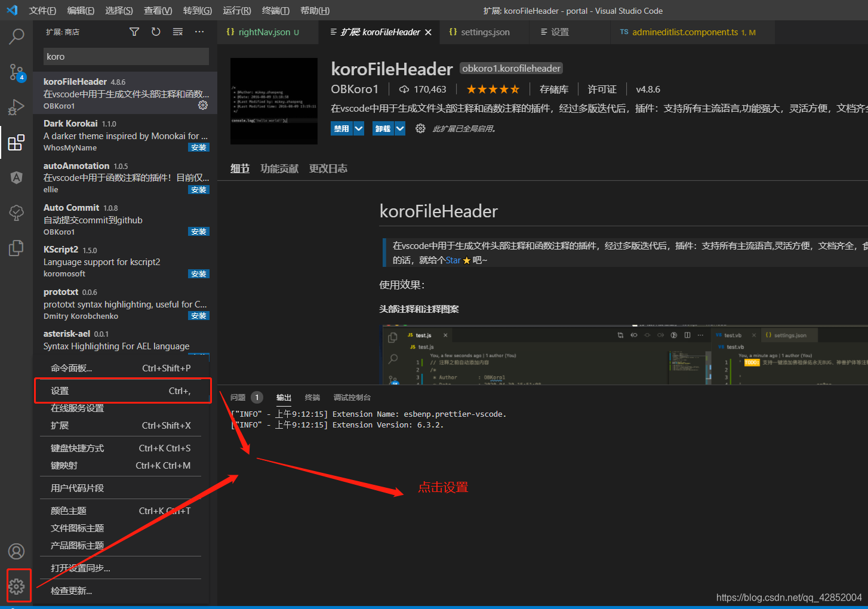Select the 细节 details tab
The width and height of the screenshot is (868, 609).
click(240, 169)
